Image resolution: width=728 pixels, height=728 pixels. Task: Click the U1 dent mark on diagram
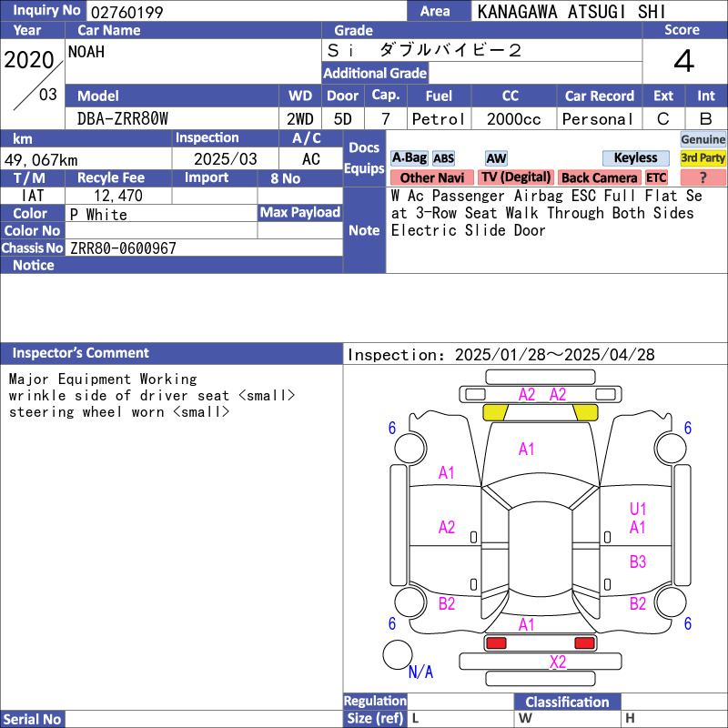[638, 510]
